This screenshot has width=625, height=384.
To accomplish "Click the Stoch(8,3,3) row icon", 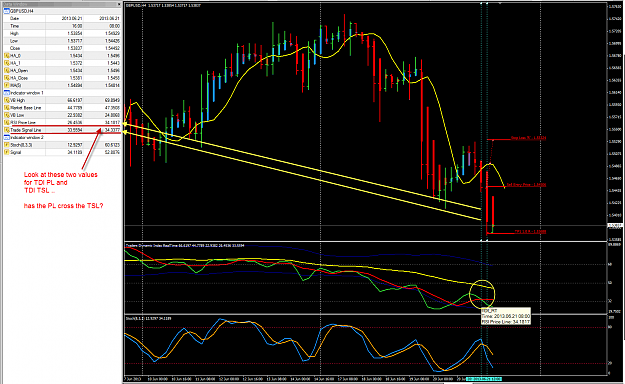I will pyautogui.click(x=6, y=145).
